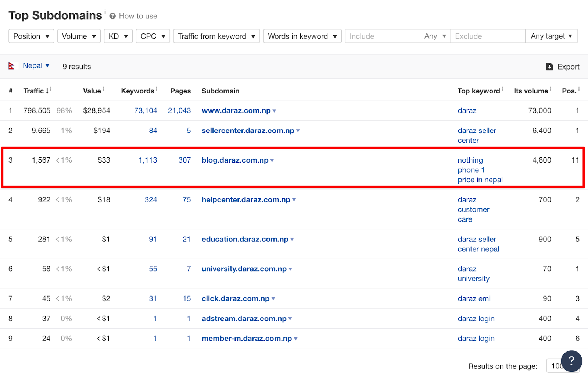
Task: Click info icon beside Keywords column header
Action: (156, 89)
